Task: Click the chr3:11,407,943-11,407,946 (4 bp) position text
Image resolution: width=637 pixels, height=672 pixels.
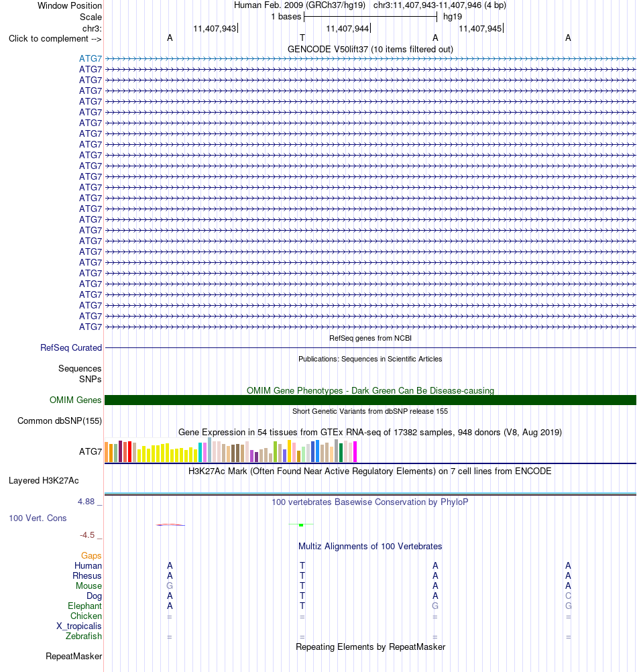Action: pos(439,5)
